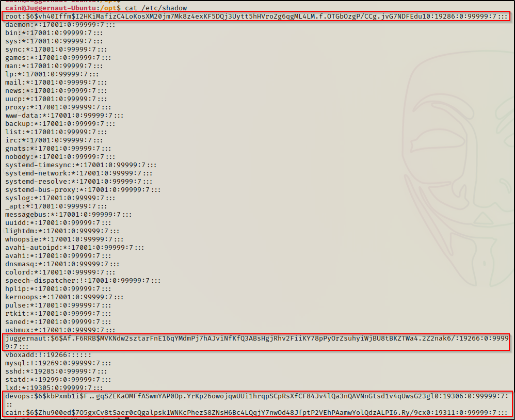Select the cain password hash line
Viewport: 515px width, 420px height.
(256, 412)
